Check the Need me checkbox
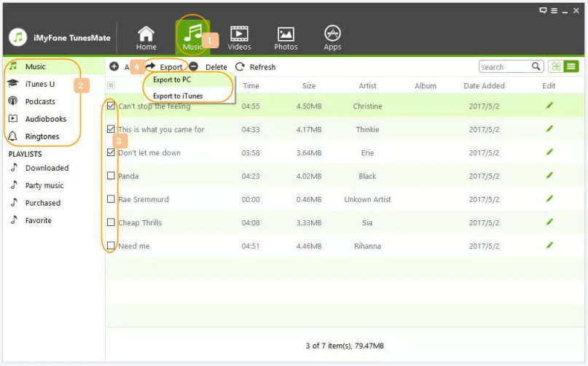The width and height of the screenshot is (588, 366). [111, 246]
